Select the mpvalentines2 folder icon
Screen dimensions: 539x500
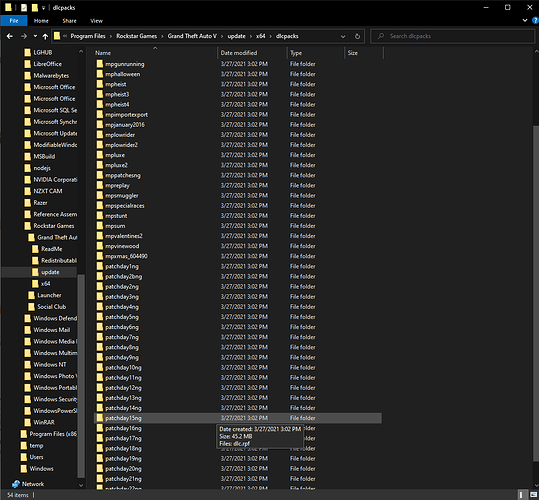100,236
